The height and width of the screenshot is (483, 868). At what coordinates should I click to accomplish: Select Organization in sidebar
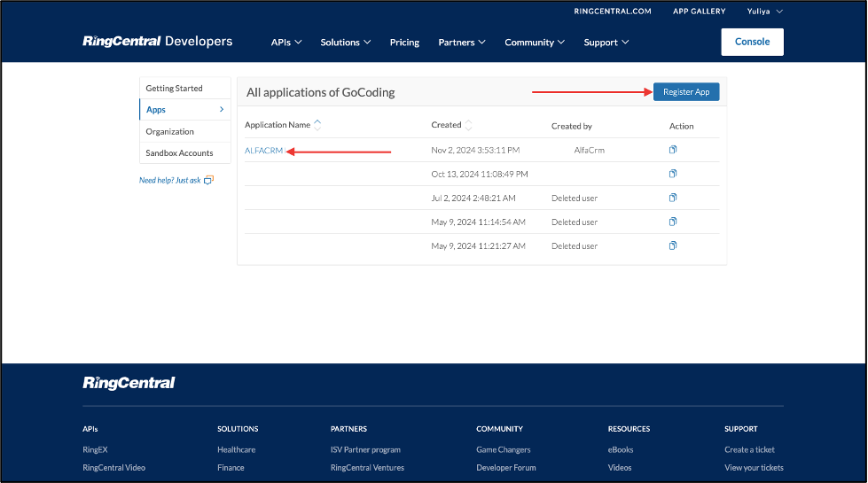click(185, 132)
